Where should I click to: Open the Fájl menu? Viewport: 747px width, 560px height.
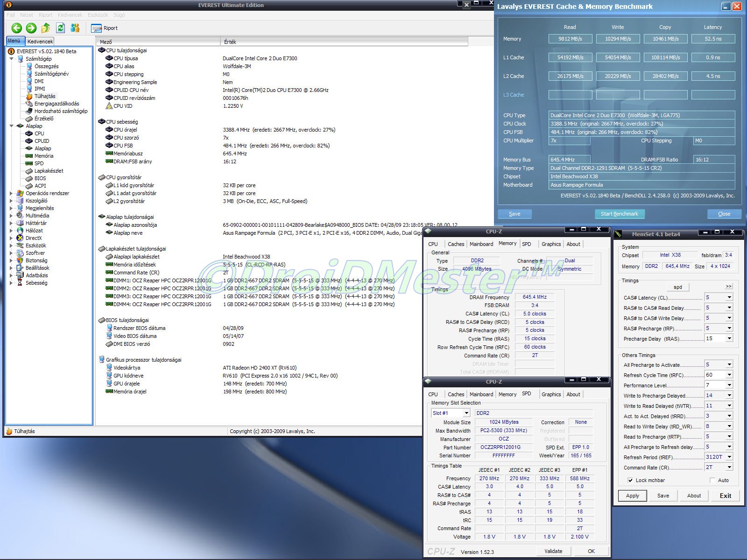pos(11,15)
